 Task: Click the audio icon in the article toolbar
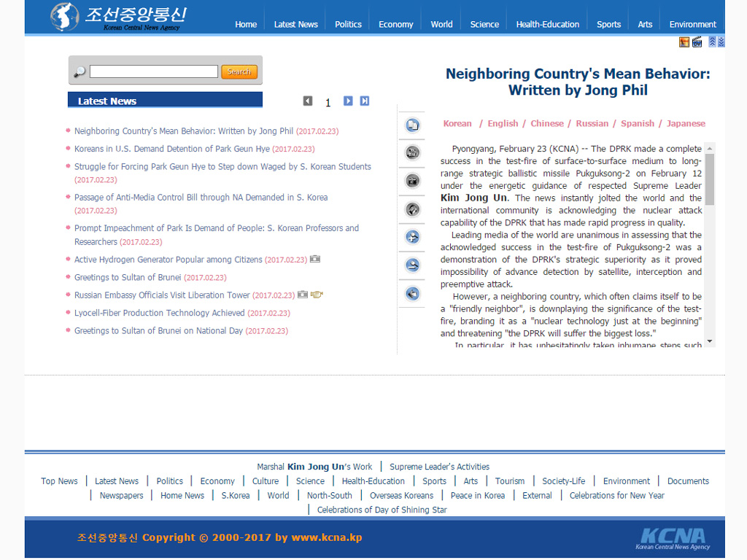tap(413, 209)
